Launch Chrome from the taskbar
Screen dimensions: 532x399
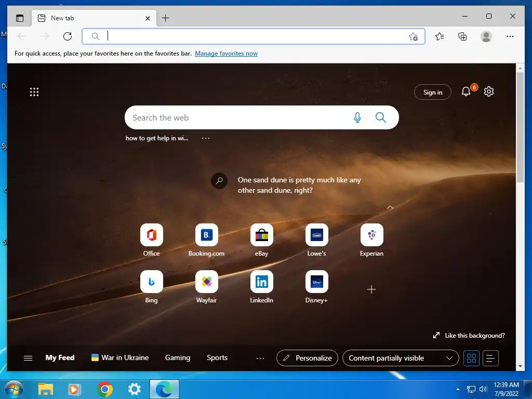pos(105,389)
